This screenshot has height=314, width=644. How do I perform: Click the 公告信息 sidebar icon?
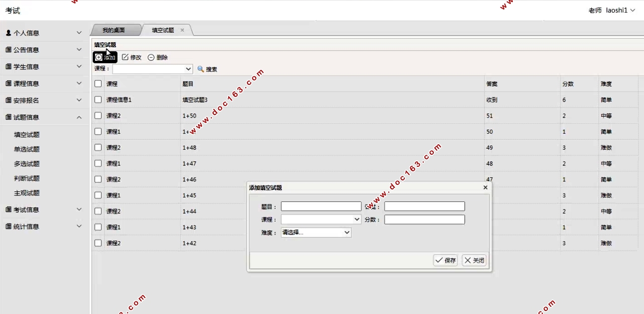(x=9, y=50)
